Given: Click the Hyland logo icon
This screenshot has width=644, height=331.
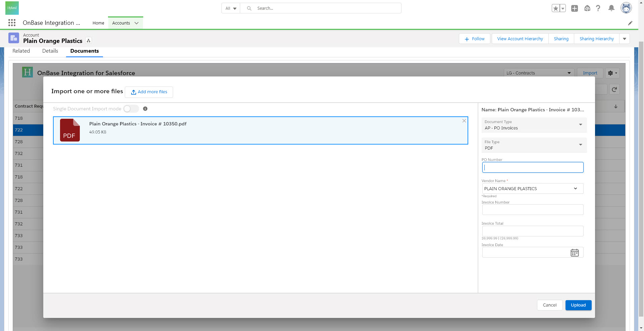Looking at the screenshot, I should [x=12, y=8].
